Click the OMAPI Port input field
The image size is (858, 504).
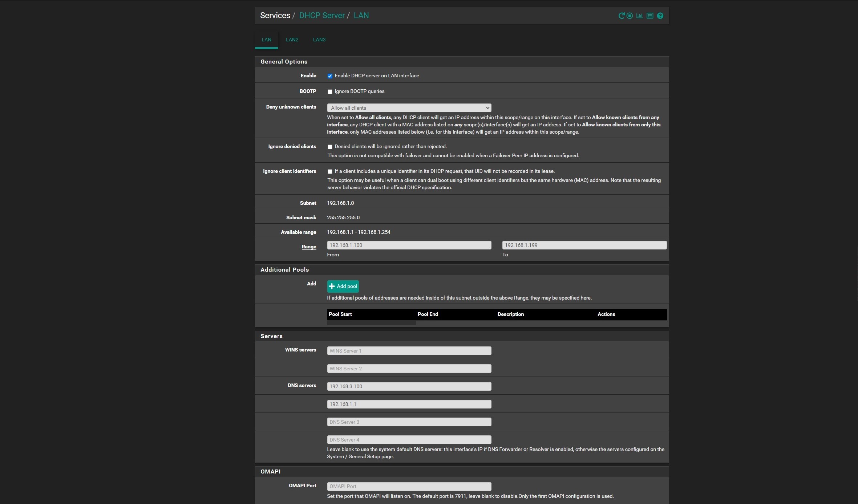[x=409, y=486]
